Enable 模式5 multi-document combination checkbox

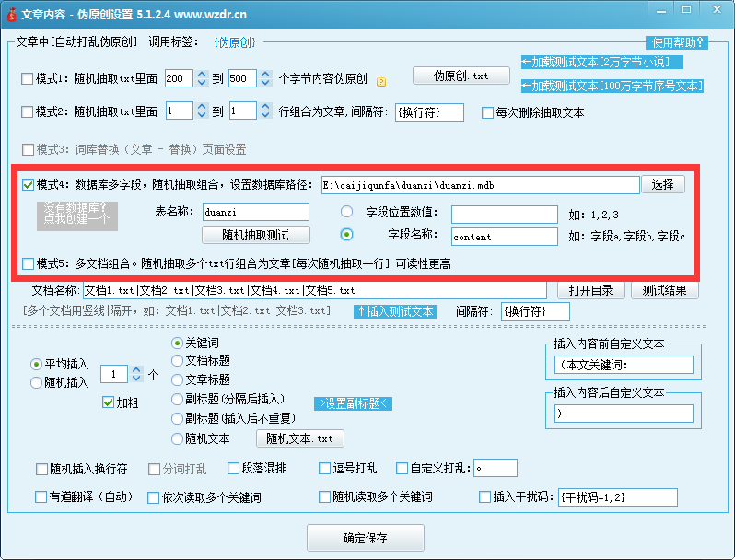coord(29,263)
